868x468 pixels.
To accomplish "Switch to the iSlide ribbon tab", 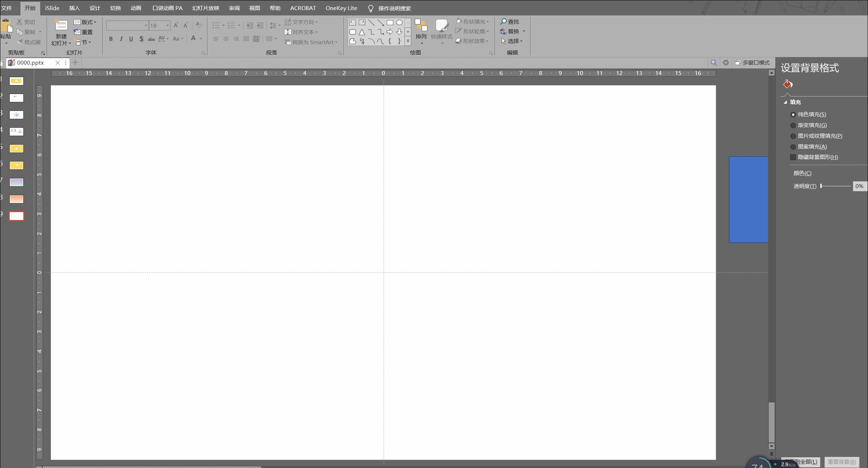I will [52, 8].
